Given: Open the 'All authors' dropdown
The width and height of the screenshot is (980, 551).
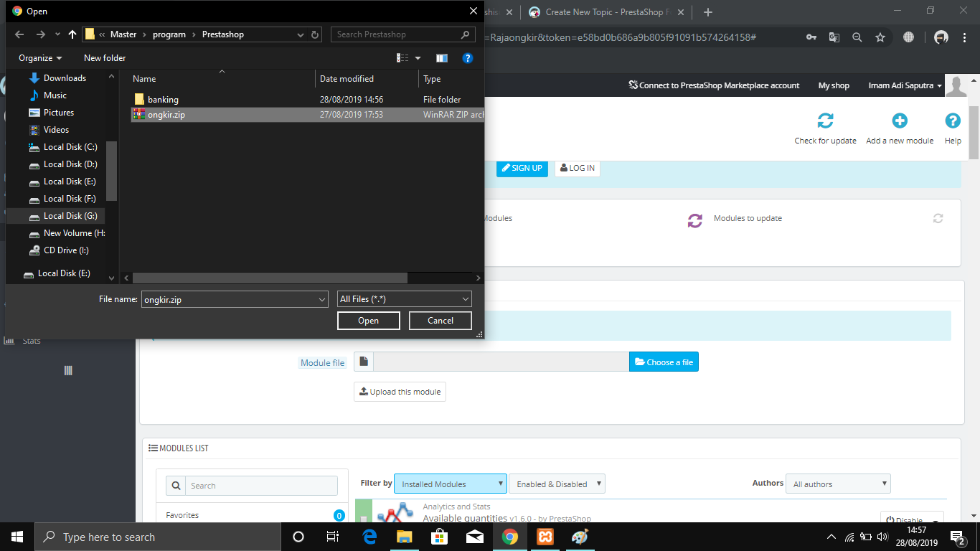Looking at the screenshot, I should point(838,484).
